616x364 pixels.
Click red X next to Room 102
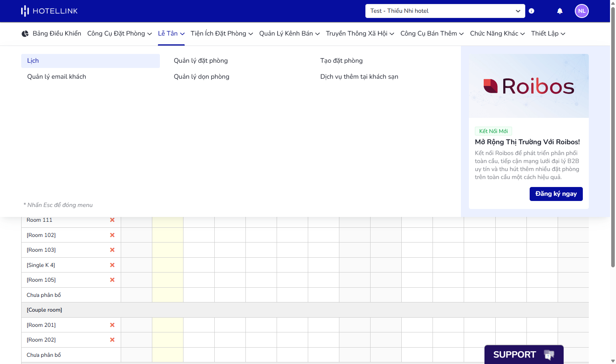112,235
